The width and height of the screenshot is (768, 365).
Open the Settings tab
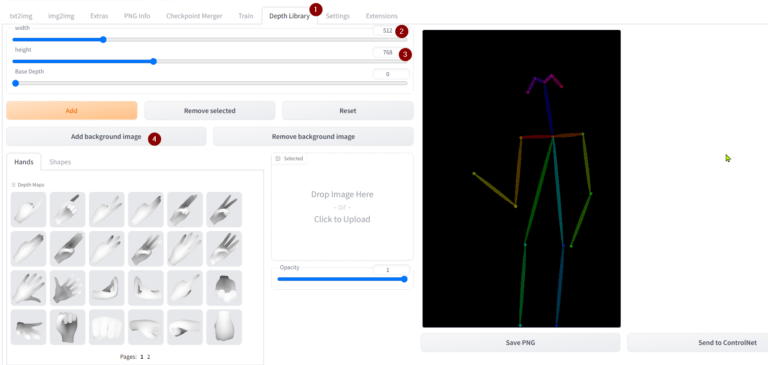[338, 16]
